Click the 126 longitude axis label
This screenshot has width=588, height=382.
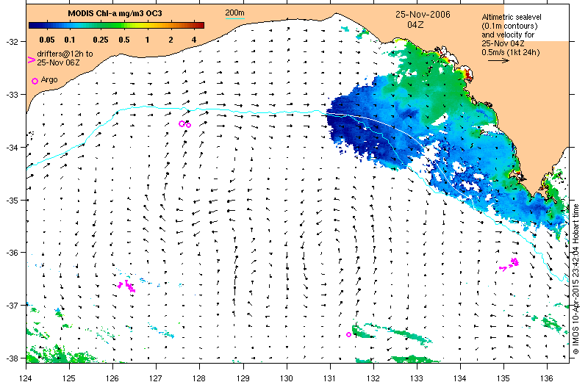tap(112, 378)
